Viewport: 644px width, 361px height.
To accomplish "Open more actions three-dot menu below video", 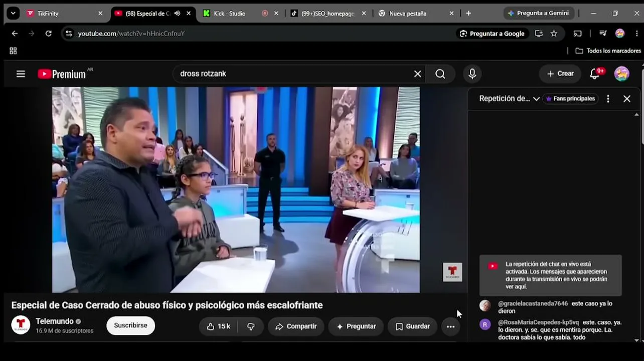I will [x=450, y=326].
